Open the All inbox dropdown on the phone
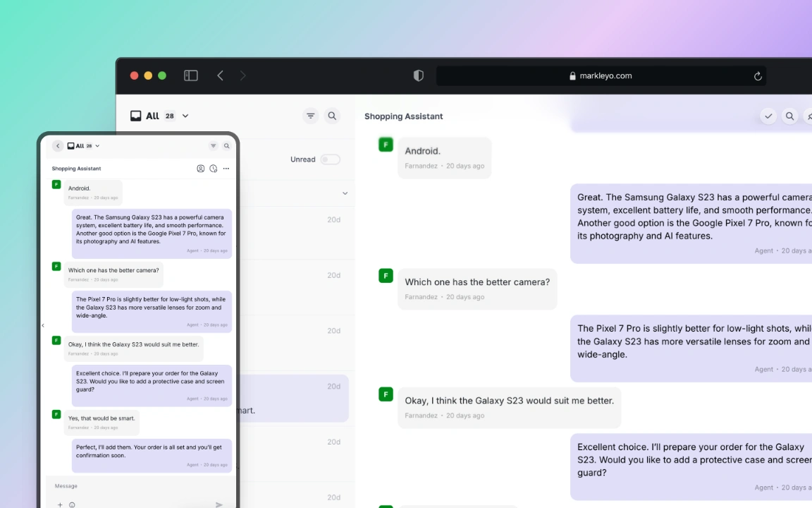812x508 pixels. click(x=97, y=145)
